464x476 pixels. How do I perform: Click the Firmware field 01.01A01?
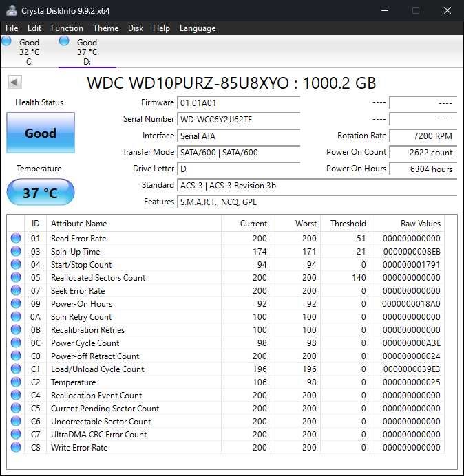point(239,103)
